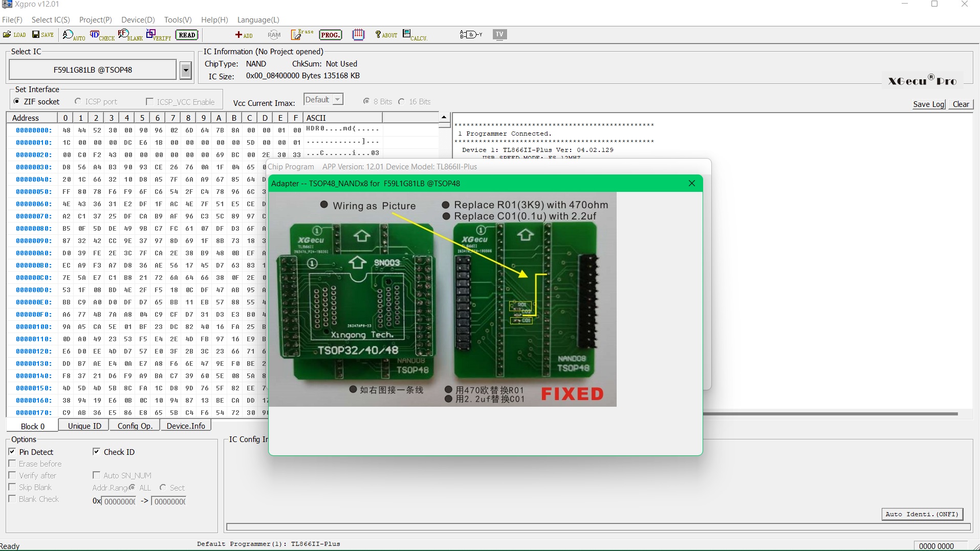Toggle the Pin Detect checkbox
Viewport: 980px width, 551px height.
point(12,452)
